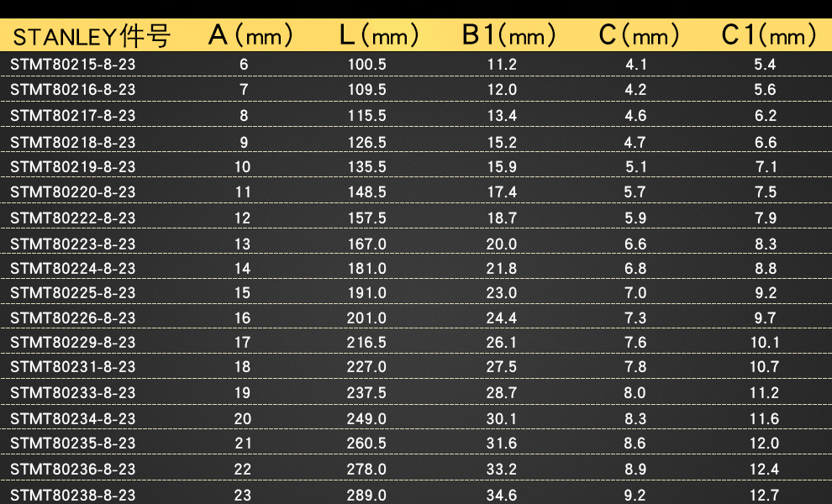Click the A (mm) column header
Screen dimensions: 832x504
pos(250,36)
